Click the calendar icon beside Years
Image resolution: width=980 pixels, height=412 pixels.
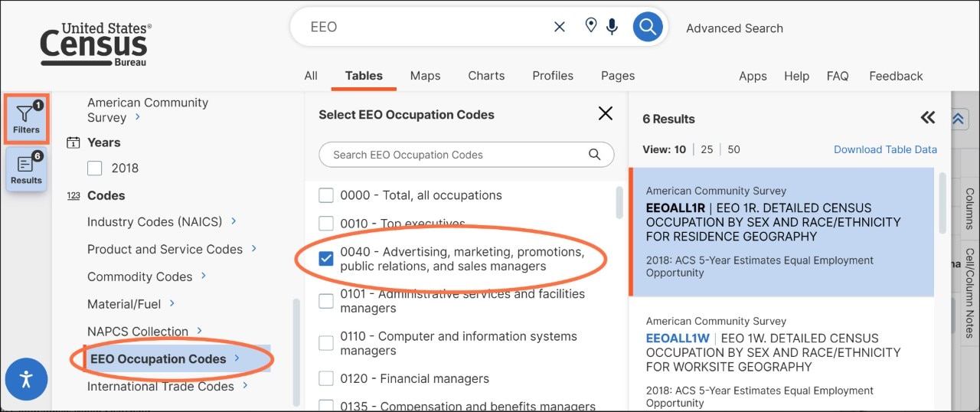click(73, 142)
